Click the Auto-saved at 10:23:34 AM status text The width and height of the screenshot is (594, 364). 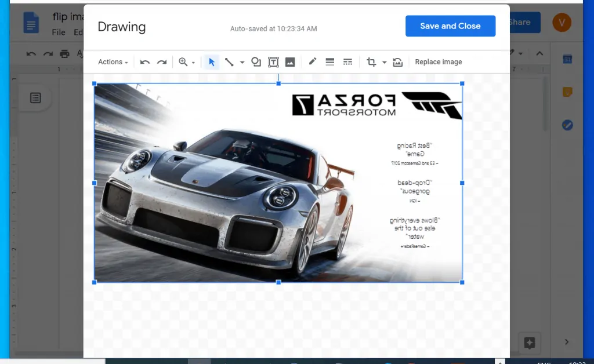tap(274, 29)
